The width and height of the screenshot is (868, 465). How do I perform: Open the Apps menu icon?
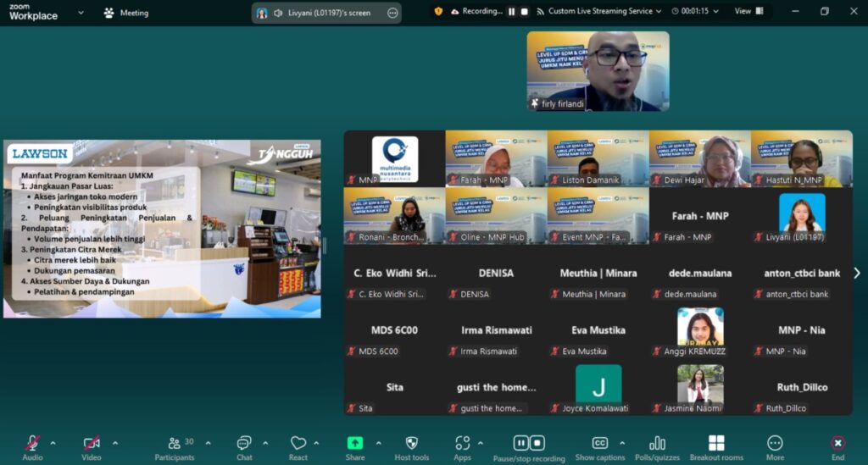462,444
